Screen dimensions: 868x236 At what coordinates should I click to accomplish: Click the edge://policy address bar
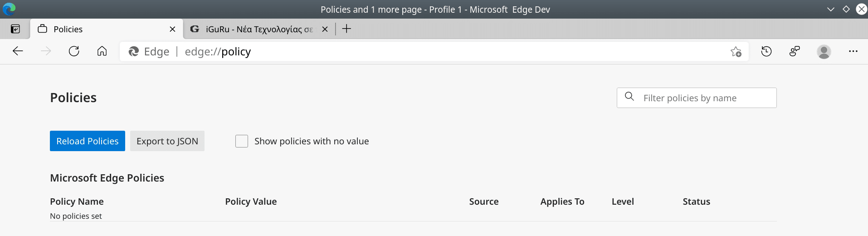pos(434,52)
